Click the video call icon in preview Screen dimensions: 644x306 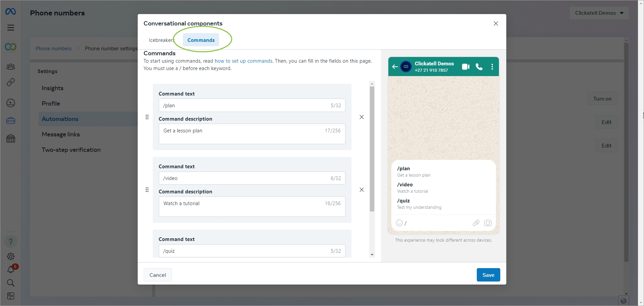[x=465, y=67]
